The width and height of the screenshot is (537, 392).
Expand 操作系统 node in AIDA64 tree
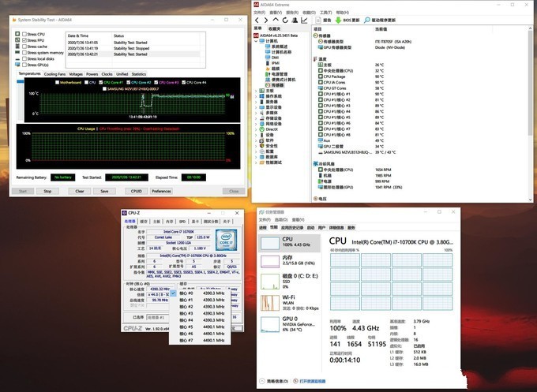coord(256,96)
